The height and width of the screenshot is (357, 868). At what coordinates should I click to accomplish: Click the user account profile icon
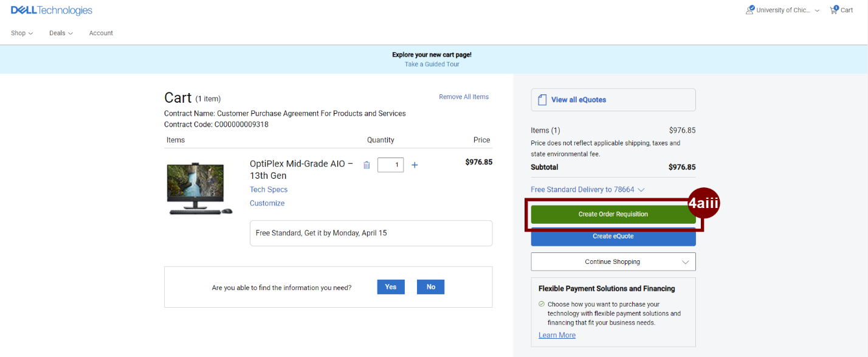(x=750, y=10)
